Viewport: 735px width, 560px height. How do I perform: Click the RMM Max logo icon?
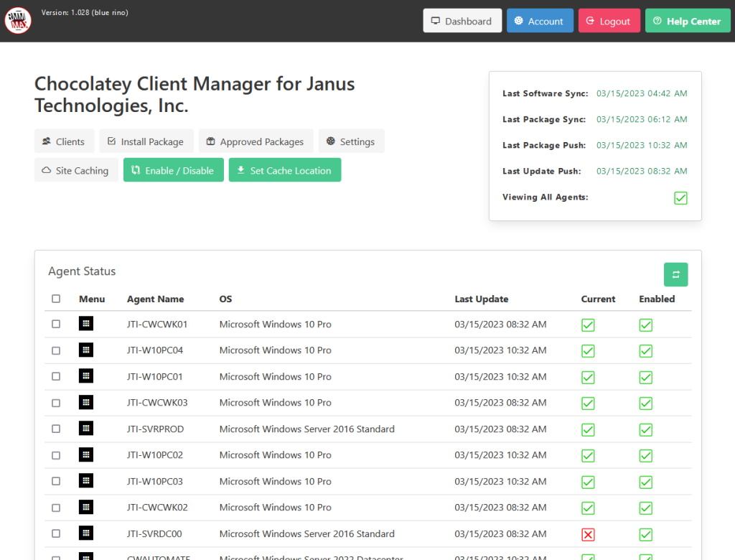coord(18,21)
